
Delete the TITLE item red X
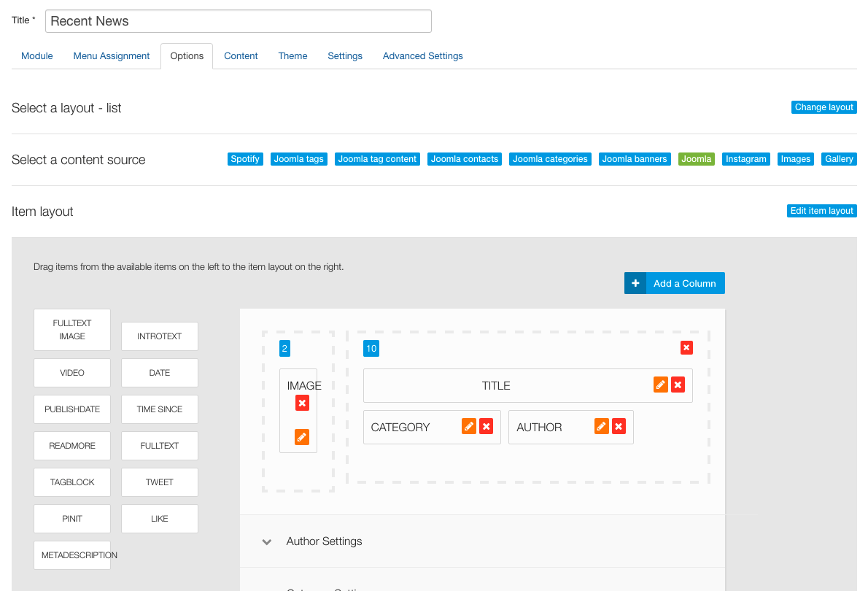tap(678, 385)
